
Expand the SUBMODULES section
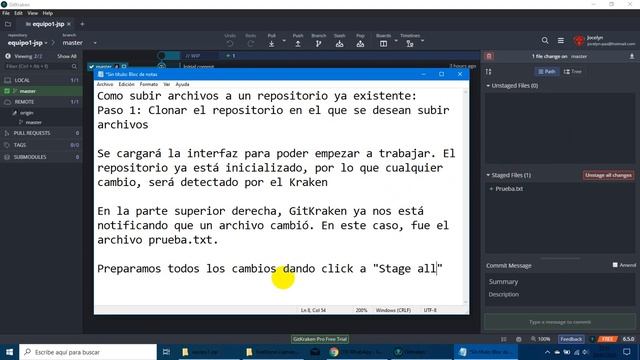tap(41, 157)
